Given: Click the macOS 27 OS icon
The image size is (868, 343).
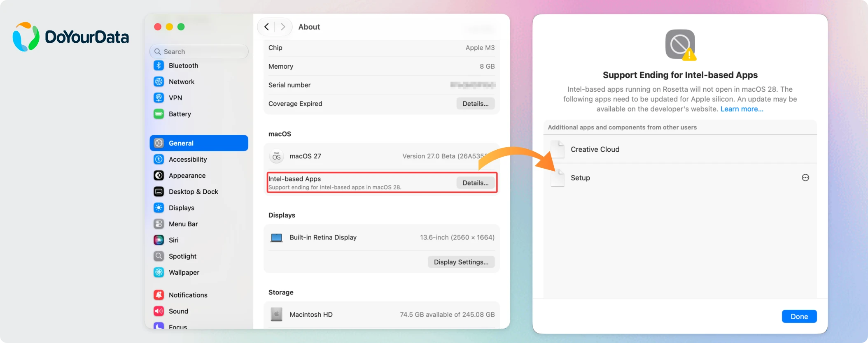Looking at the screenshot, I should [276, 156].
